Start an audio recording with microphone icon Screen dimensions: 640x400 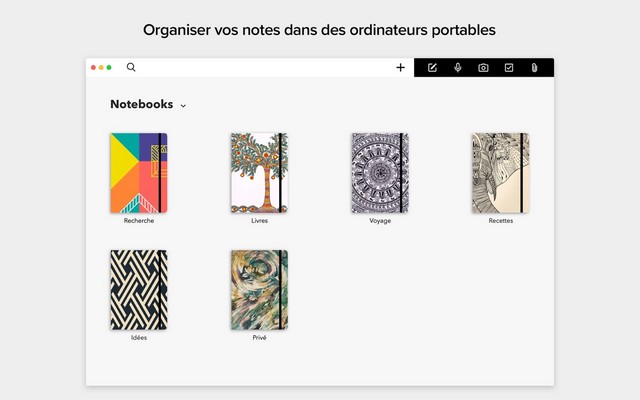(458, 68)
